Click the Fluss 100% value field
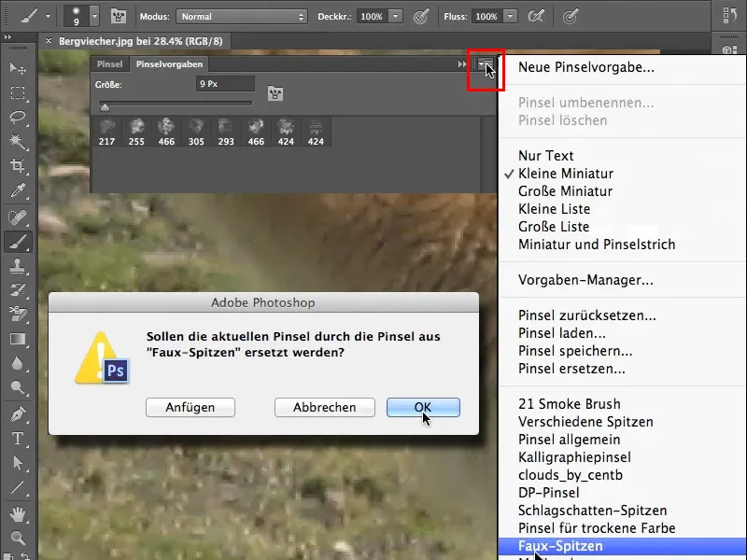The image size is (747, 560). coord(486,17)
